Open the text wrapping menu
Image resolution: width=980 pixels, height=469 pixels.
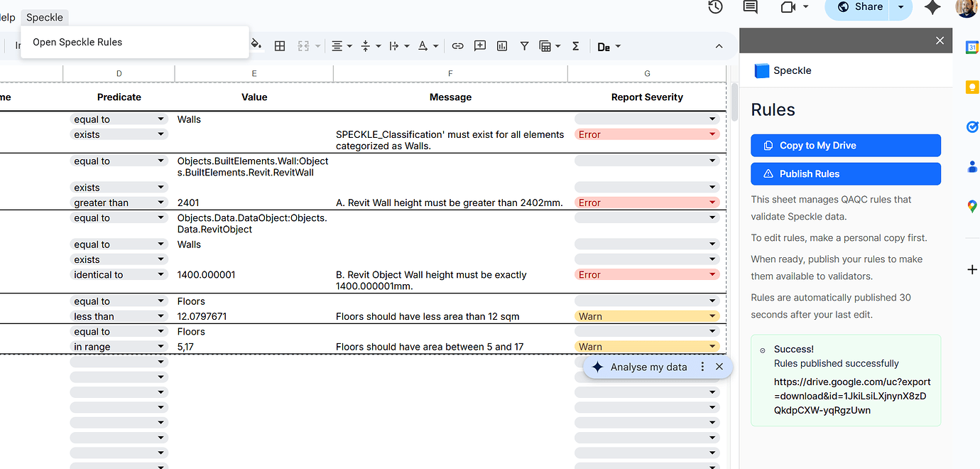click(x=399, y=46)
